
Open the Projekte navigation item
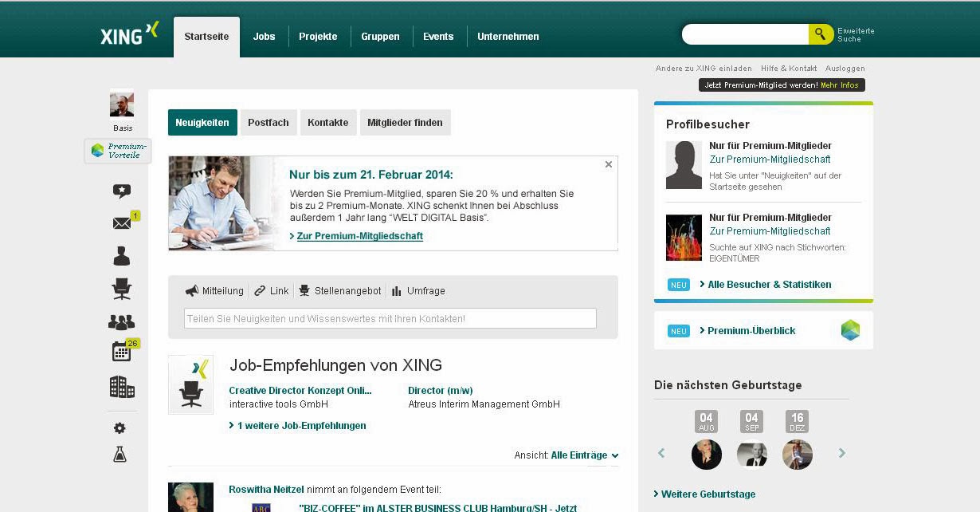(x=318, y=37)
